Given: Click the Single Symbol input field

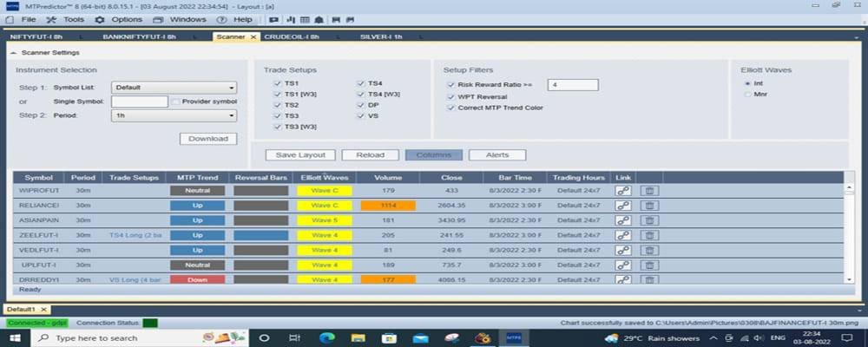Looking at the screenshot, I should click(x=140, y=101).
